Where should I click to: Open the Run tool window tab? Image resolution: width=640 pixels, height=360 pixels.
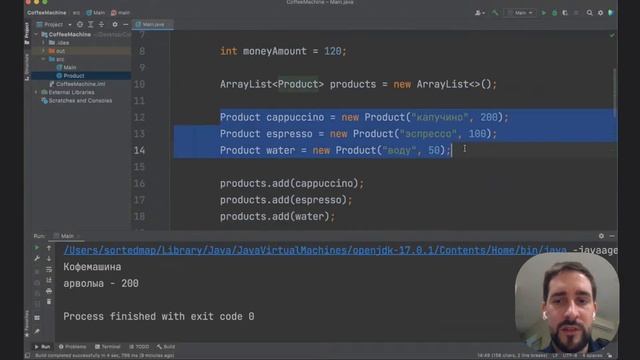pyautogui.click(x=42, y=347)
